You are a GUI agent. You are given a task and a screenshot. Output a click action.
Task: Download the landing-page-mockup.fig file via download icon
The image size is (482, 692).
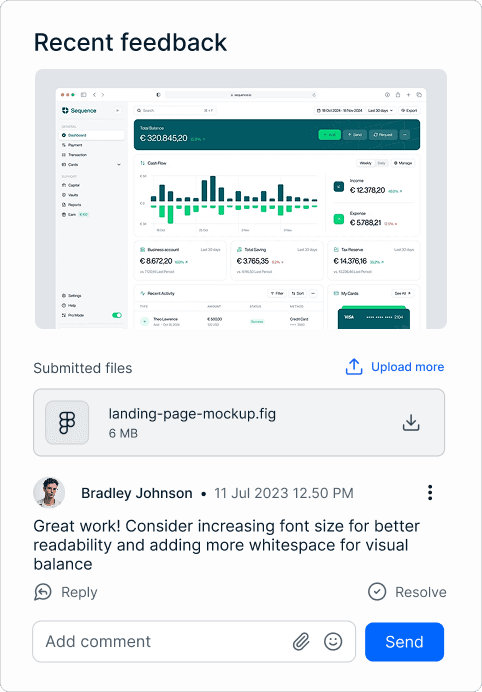click(x=411, y=422)
